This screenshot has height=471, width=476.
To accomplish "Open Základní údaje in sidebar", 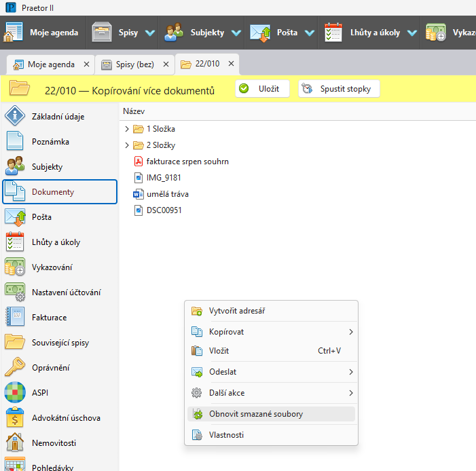I will click(x=60, y=116).
